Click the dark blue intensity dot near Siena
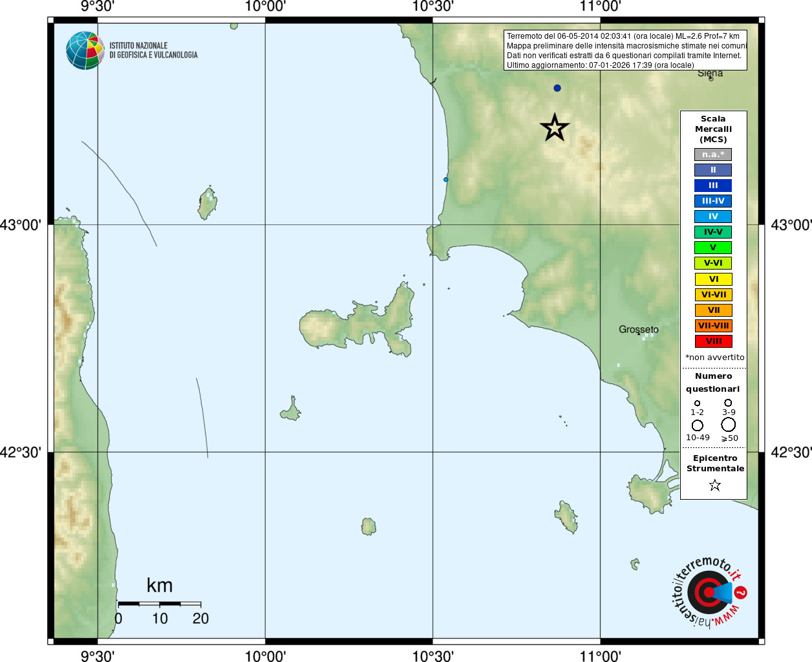The width and height of the screenshot is (812, 662). click(x=557, y=88)
